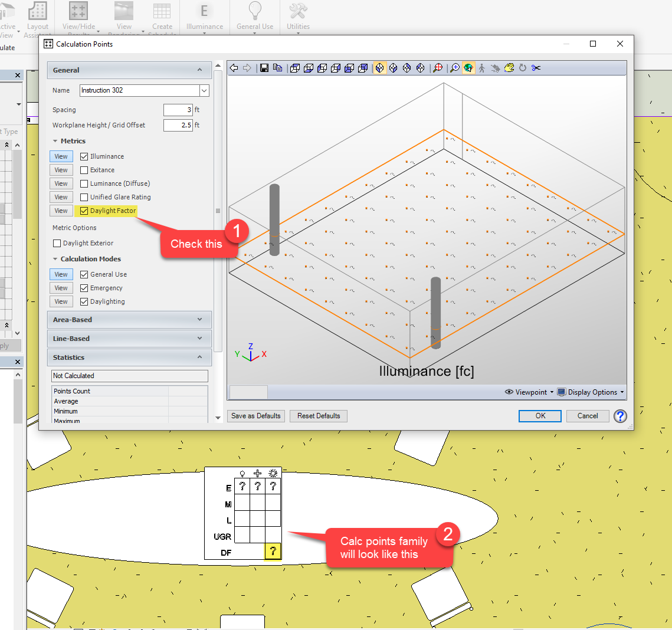672x630 pixels.
Task: Toggle the orbit globe tool
Action: tap(468, 68)
